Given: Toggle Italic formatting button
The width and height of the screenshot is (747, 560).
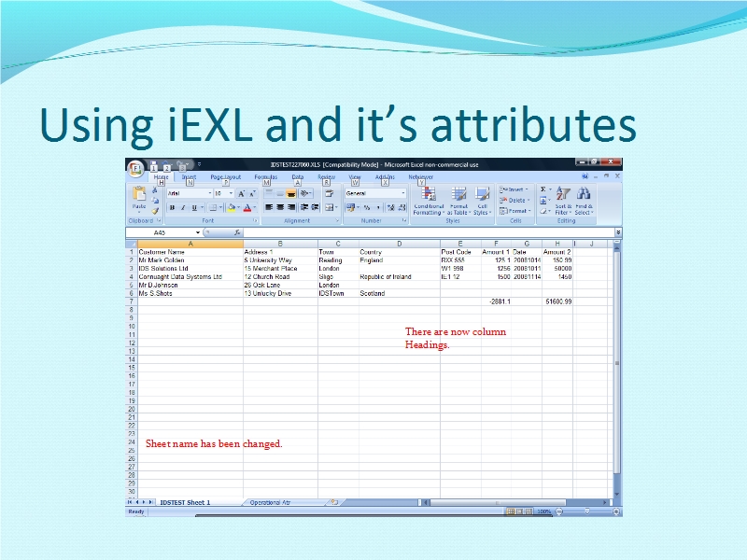Looking at the screenshot, I should click(x=183, y=208).
